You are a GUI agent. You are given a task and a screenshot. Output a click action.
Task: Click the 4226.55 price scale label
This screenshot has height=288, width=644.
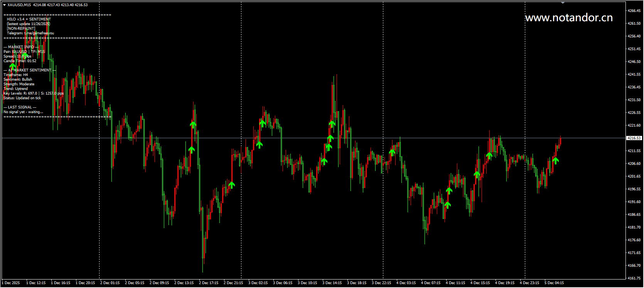point(634,113)
